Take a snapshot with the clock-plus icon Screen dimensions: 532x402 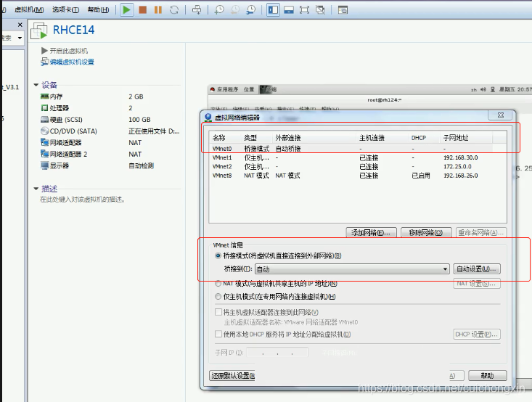(x=219, y=10)
